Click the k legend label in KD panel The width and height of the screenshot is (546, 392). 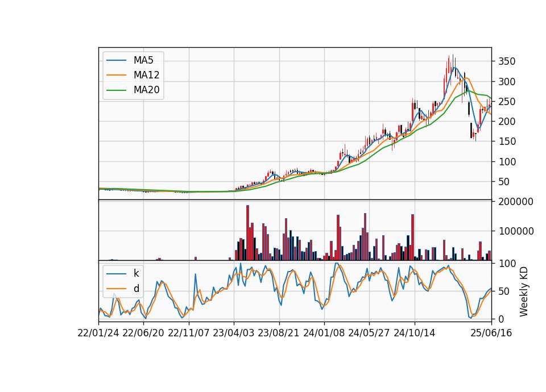tap(136, 273)
